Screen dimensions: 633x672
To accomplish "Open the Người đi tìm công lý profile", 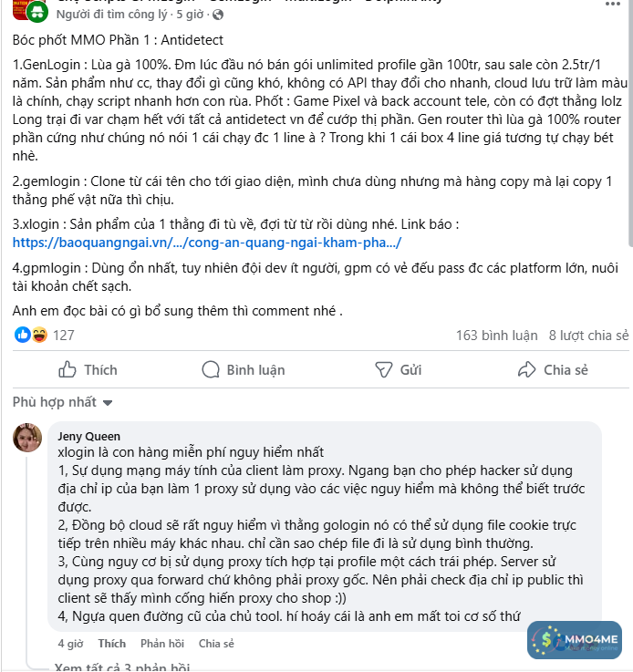I will (x=109, y=16).
